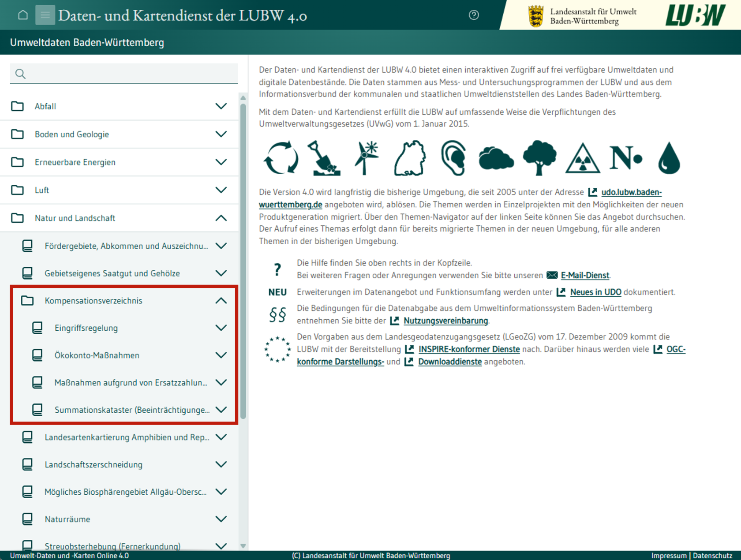741x560 pixels.
Task: Open the E-Mail-Dienst link
Action: [585, 275]
